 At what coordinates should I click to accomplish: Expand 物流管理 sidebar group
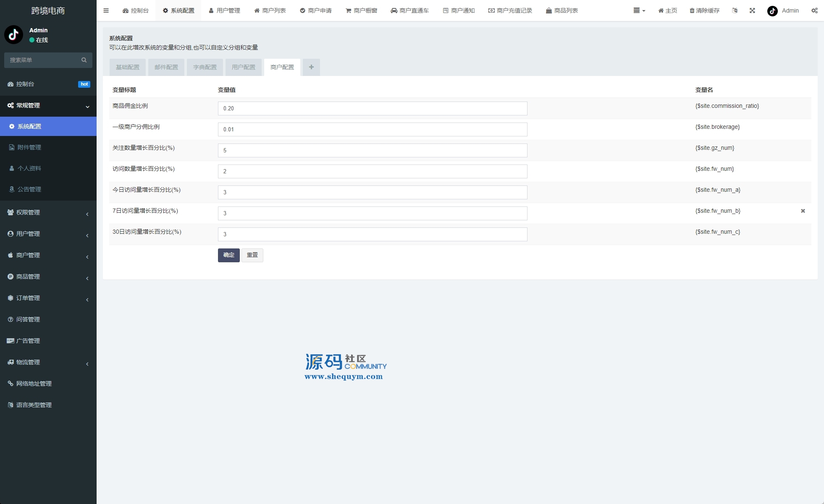click(48, 362)
